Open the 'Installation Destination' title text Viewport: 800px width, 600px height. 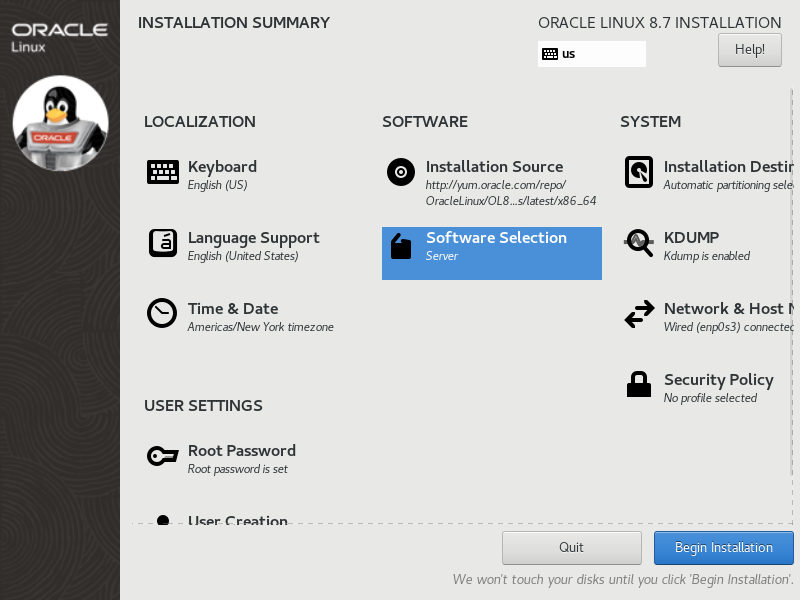[729, 167]
